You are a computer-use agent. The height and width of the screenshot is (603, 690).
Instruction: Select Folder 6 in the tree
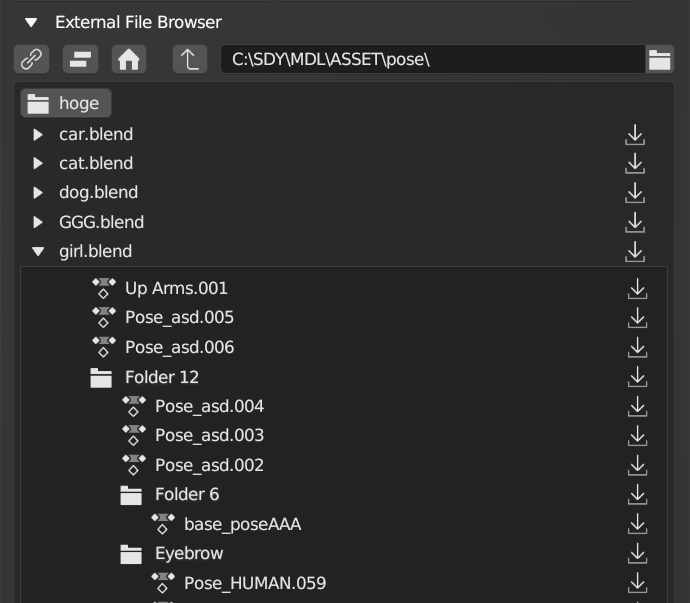tap(186, 494)
